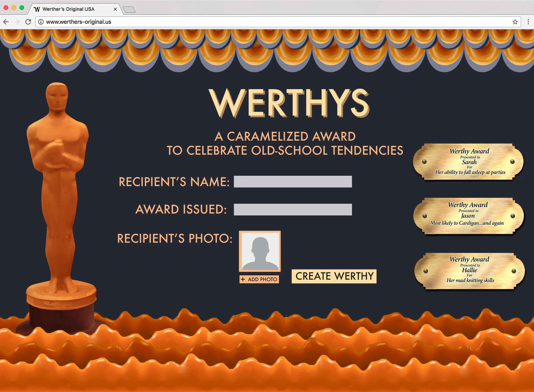This screenshot has height=392, width=534.
Task: Open Hallie's Werthy Award plaque
Action: click(x=469, y=271)
